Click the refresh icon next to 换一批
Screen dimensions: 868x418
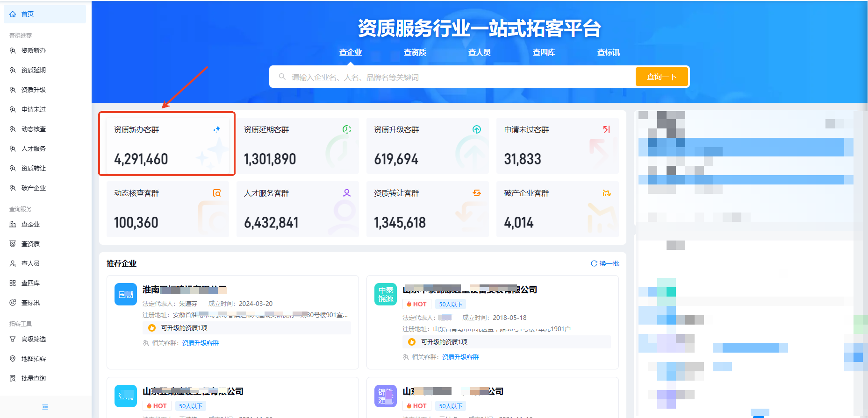pyautogui.click(x=594, y=263)
